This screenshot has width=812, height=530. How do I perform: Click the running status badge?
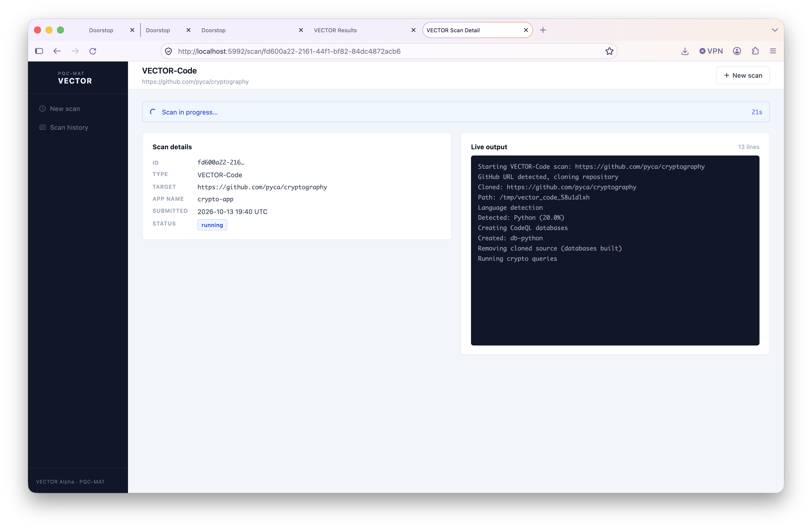coord(212,225)
